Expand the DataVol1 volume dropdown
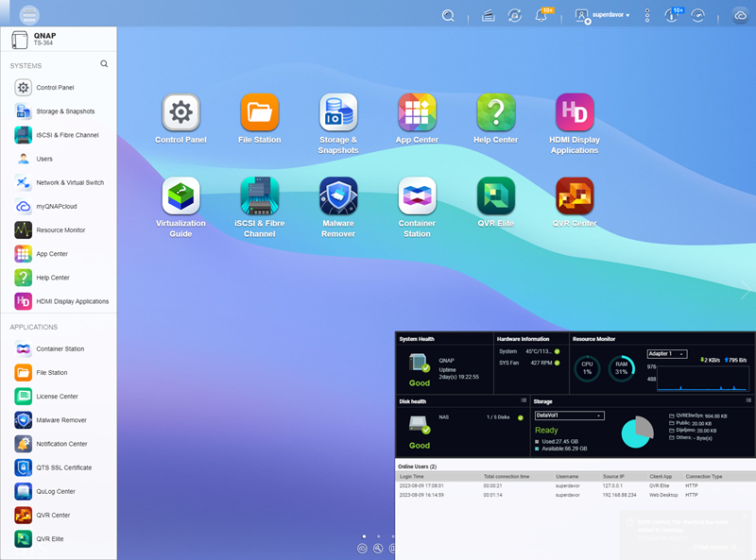 (x=569, y=416)
